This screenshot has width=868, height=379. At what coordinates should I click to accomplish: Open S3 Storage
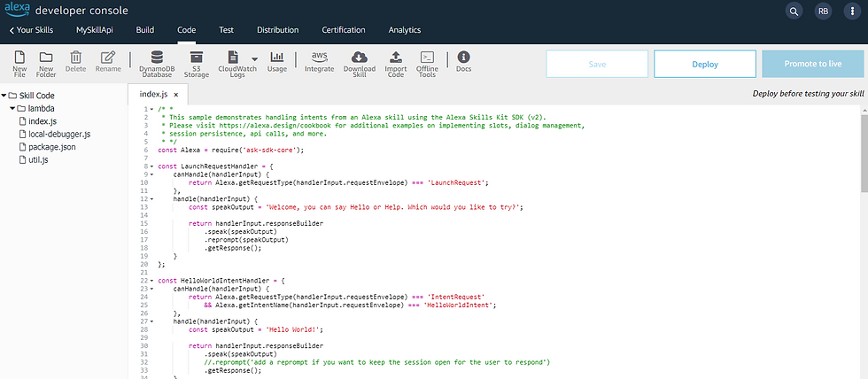click(x=196, y=64)
